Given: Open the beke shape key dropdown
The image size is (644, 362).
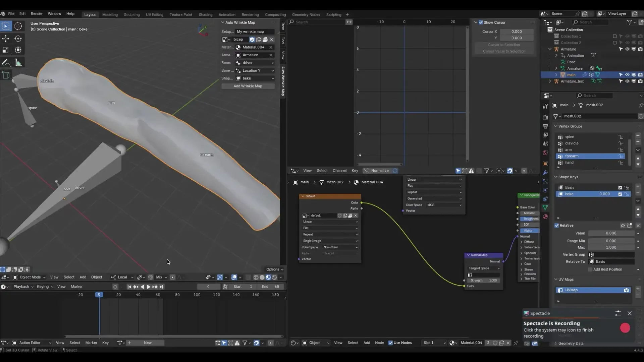Looking at the screenshot, I should tap(255, 78).
